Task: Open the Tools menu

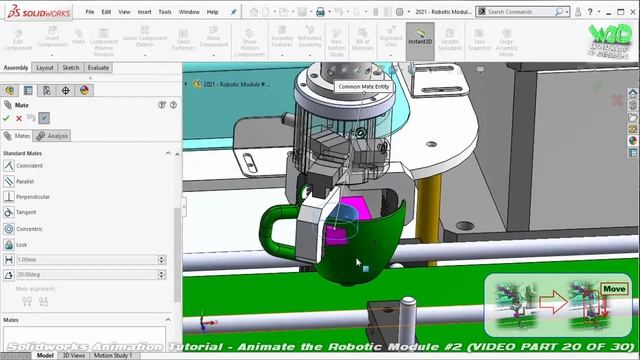Action: [x=165, y=12]
